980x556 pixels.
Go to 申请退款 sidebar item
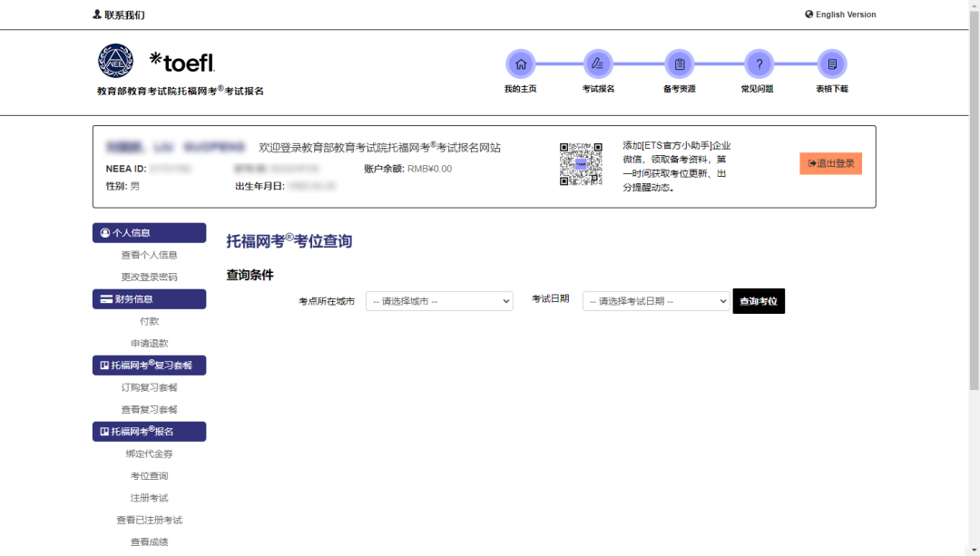tap(150, 343)
